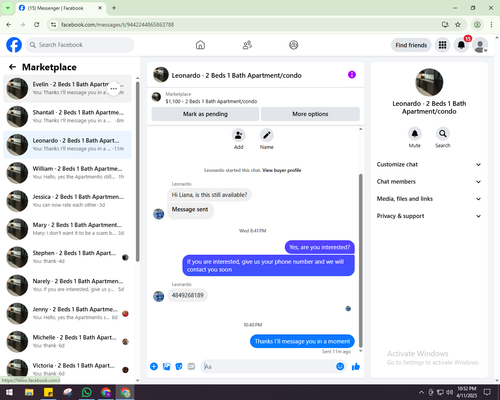The width and height of the screenshot is (500, 400).
Task: Open the Windows Start menu
Action: pos(9,392)
